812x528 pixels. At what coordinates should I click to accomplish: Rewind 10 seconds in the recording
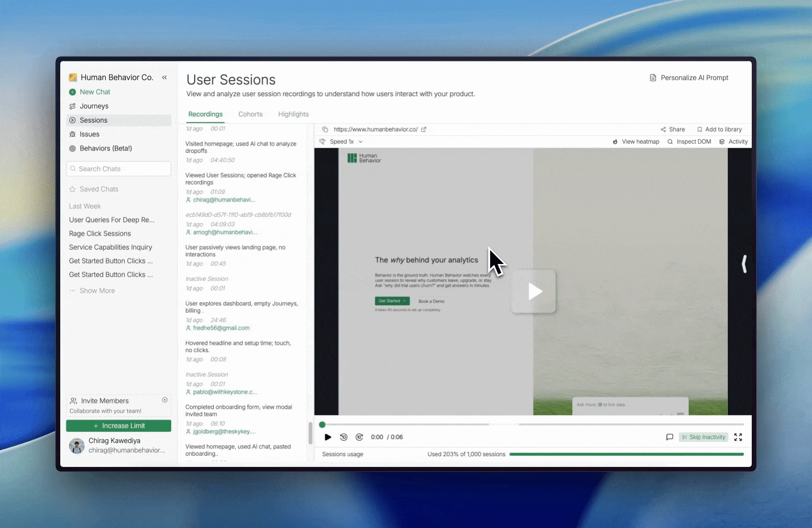344,437
